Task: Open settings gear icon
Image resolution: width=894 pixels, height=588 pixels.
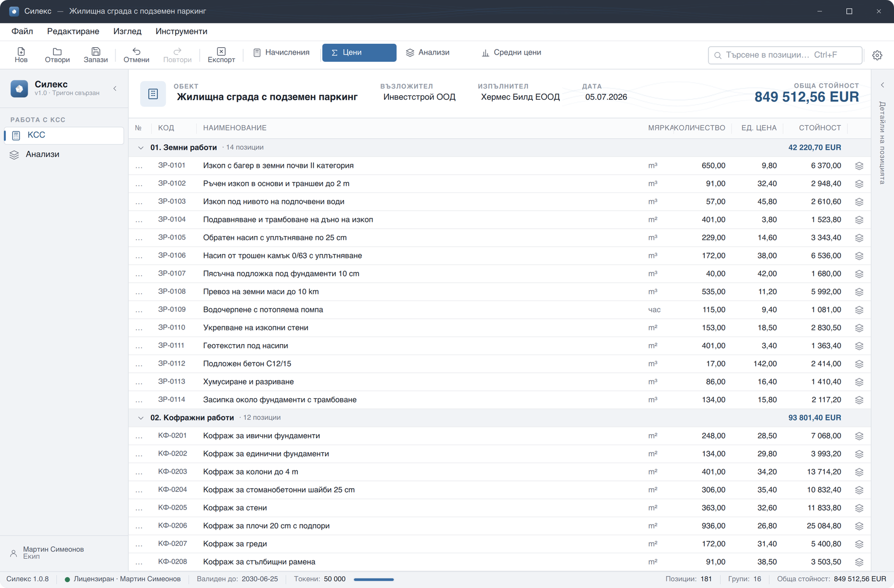Action: coord(877,55)
